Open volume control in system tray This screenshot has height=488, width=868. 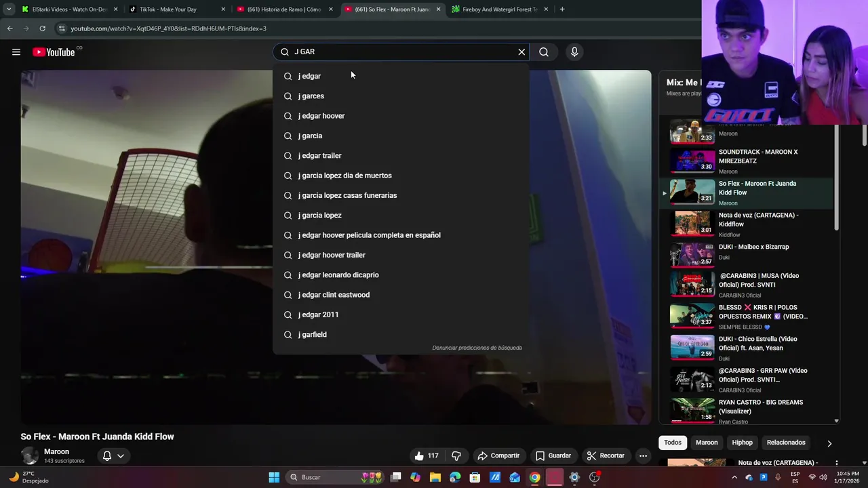coord(823,477)
